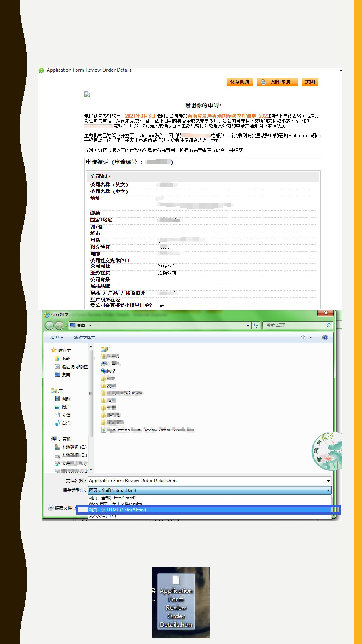This screenshot has width=362, height=644.
Task: Select 桌面 desktop in the navigation pane
Action: tap(63, 375)
